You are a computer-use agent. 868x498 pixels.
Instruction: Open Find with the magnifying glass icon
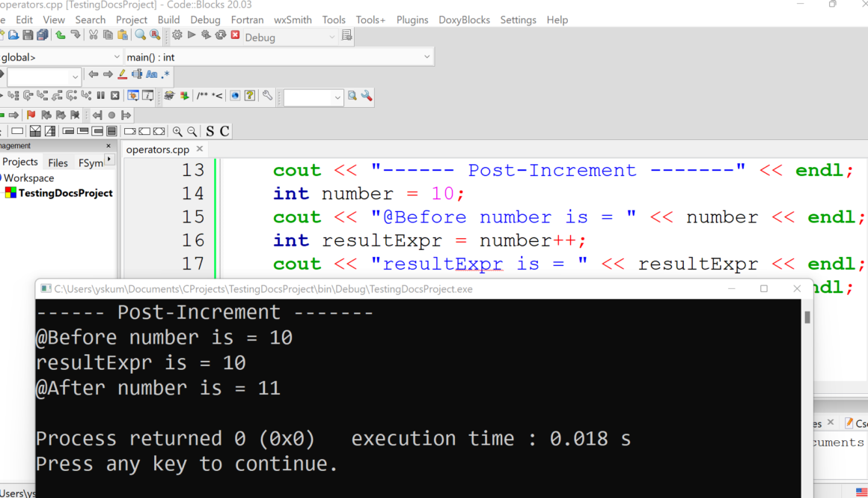tap(141, 34)
